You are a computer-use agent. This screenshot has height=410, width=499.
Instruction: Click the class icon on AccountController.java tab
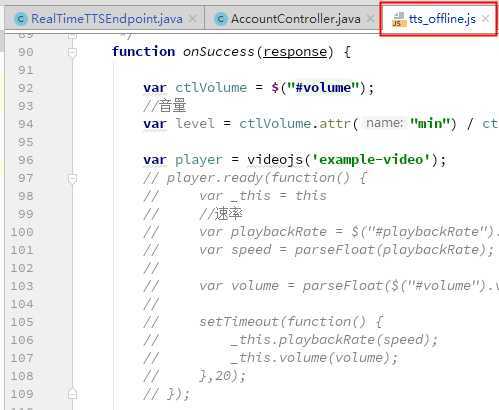(221, 19)
